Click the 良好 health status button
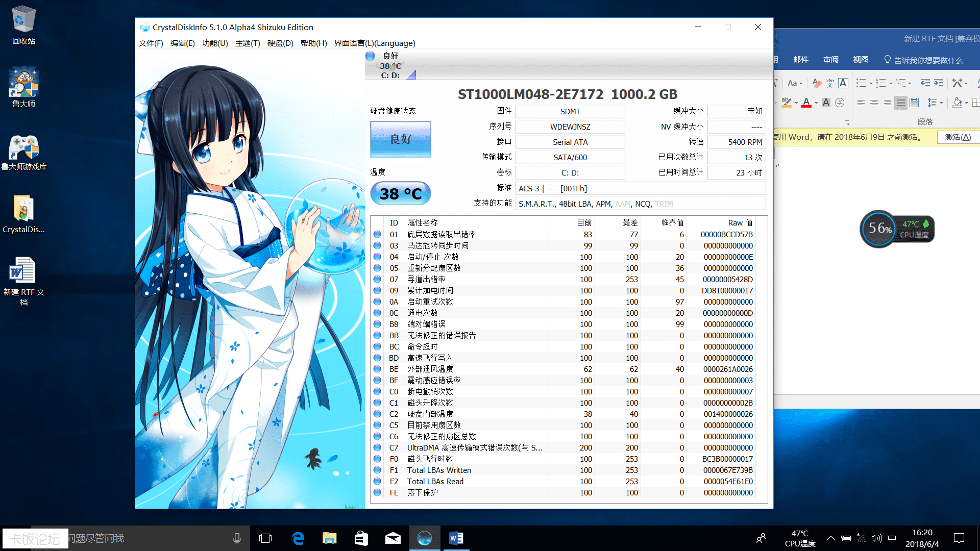980x551 pixels. (401, 139)
